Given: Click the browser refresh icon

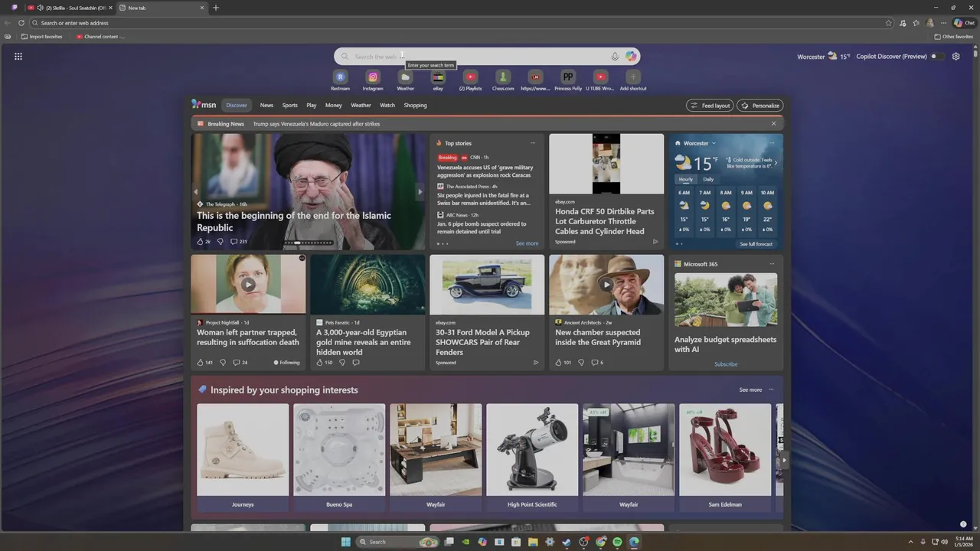Looking at the screenshot, I should (21, 23).
